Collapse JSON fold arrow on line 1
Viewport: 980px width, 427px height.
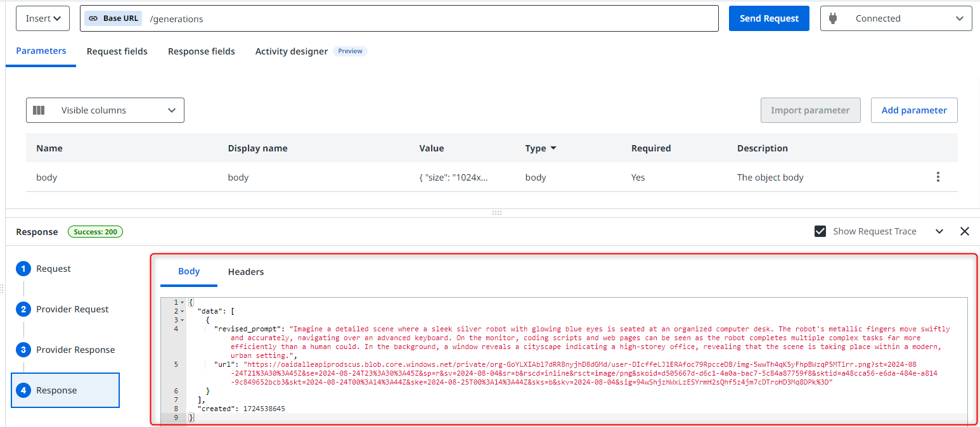(183, 302)
